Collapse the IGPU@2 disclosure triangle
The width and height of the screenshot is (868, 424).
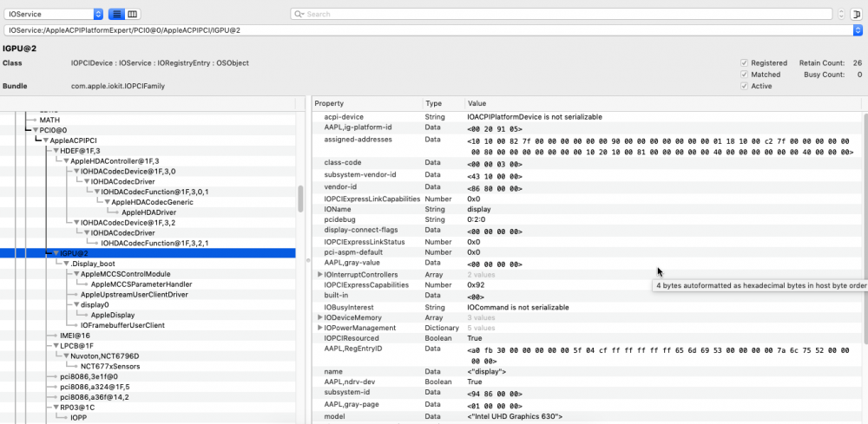[x=56, y=253]
